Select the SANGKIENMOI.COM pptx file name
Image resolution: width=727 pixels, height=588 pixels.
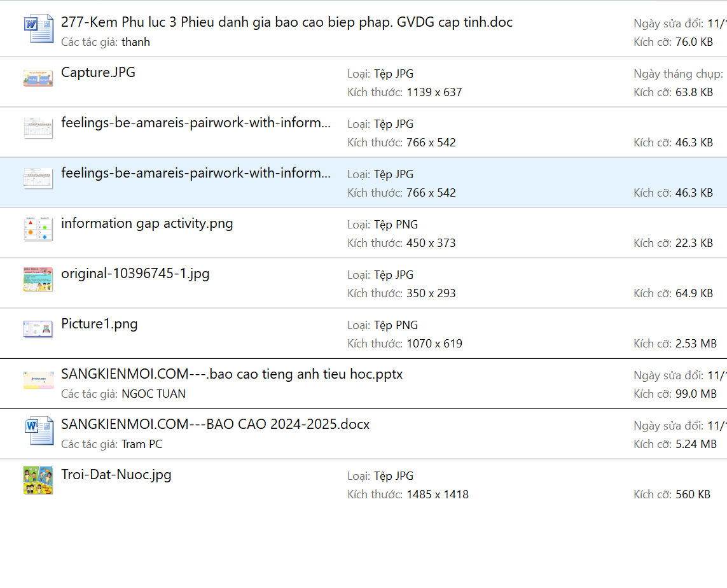tap(232, 374)
